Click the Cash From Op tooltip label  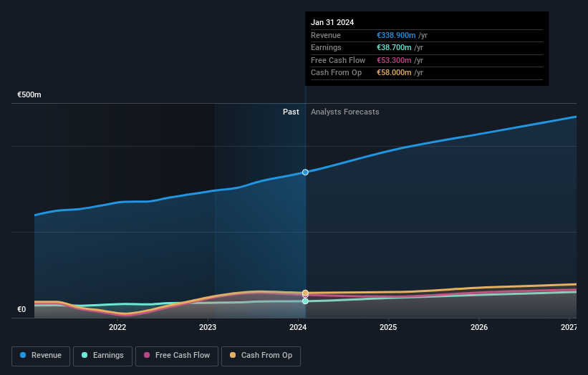click(337, 73)
